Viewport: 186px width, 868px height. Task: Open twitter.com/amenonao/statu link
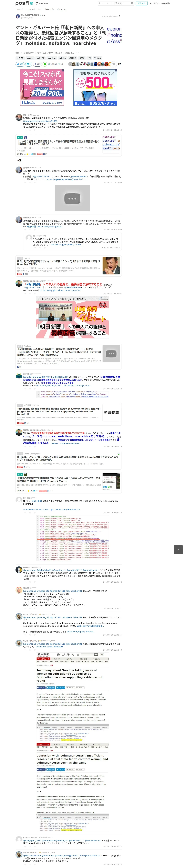tap(67, 443)
